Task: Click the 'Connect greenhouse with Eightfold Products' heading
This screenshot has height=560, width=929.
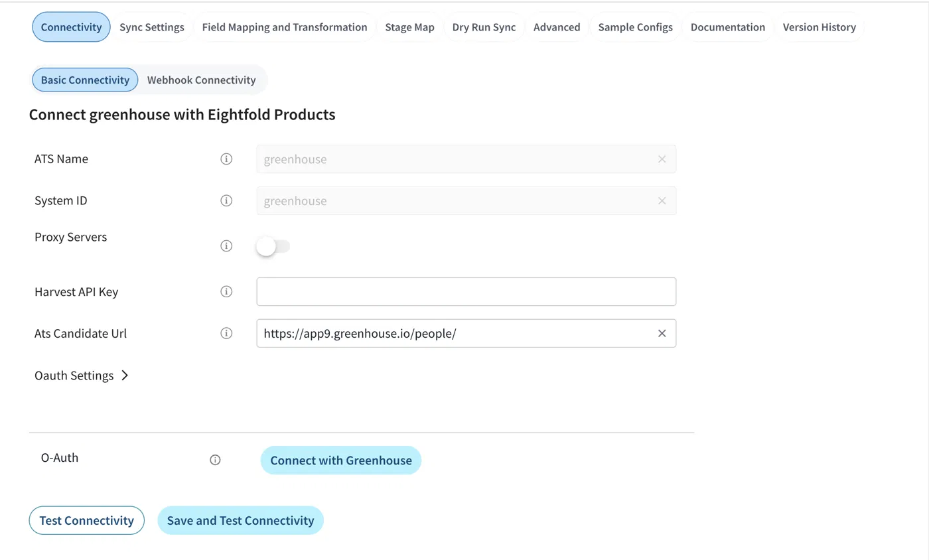Action: tap(182, 115)
